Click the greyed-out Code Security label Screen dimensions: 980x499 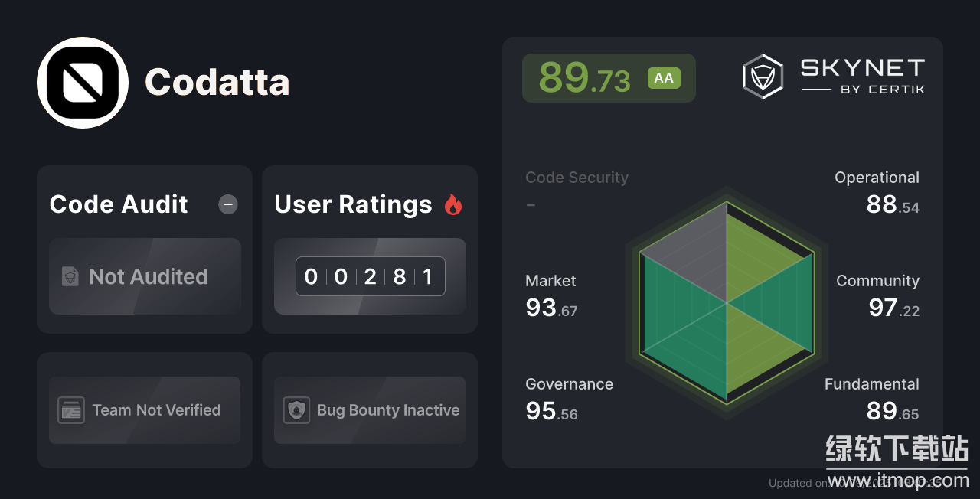[x=577, y=178]
